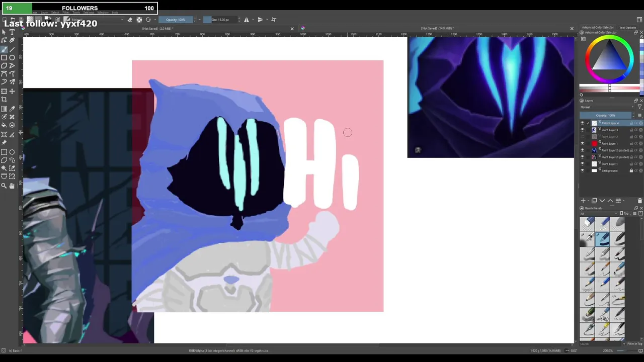Toggle eraser mode in the top toolbar
This screenshot has width=644, height=362.
click(130, 20)
